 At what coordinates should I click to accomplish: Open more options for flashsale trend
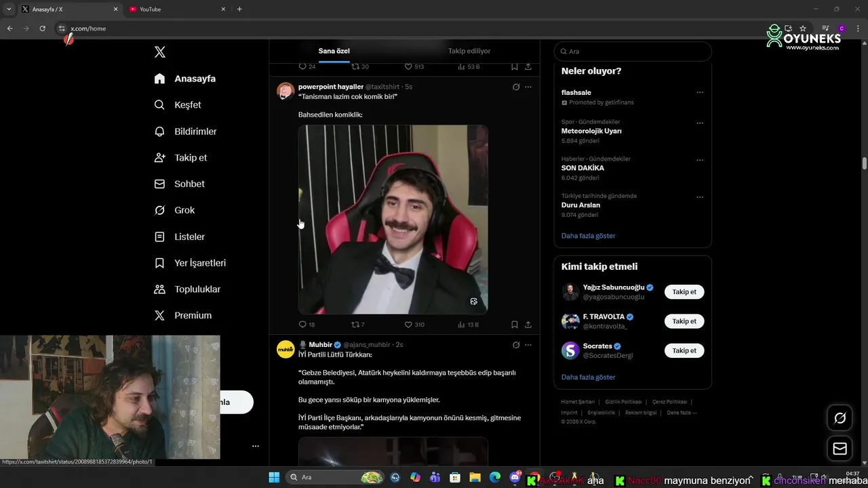(x=700, y=93)
